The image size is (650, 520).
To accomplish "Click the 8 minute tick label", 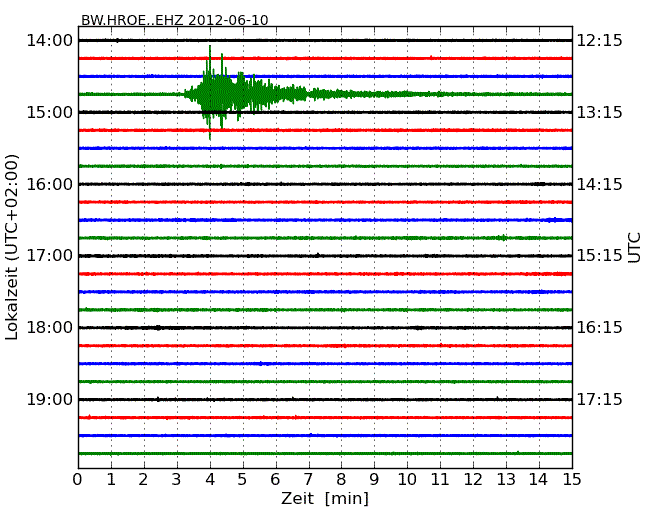I will coord(341,480).
